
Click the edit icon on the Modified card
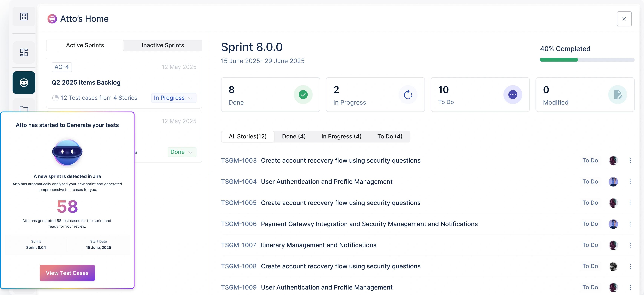click(618, 95)
